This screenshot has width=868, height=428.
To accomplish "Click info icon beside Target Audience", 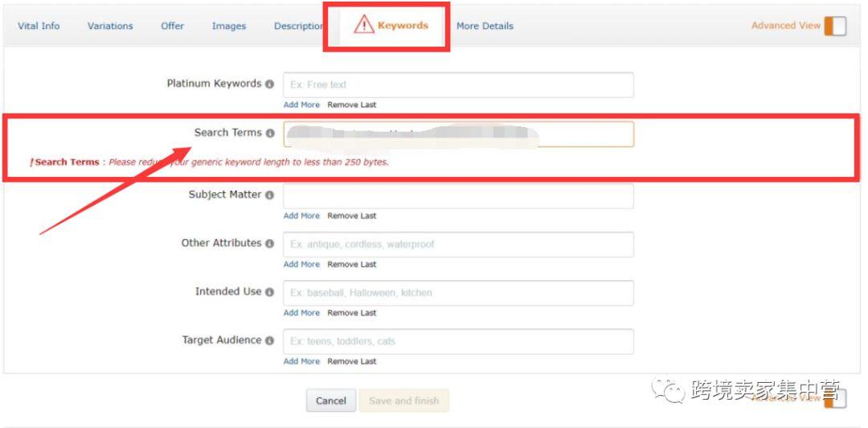I will coord(269,340).
